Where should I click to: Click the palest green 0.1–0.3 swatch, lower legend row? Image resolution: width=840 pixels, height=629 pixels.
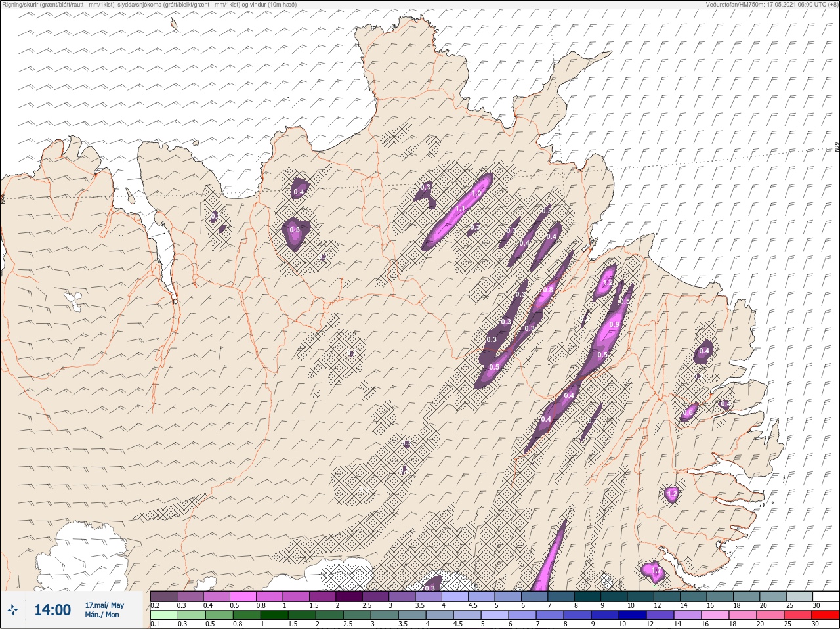163,615
